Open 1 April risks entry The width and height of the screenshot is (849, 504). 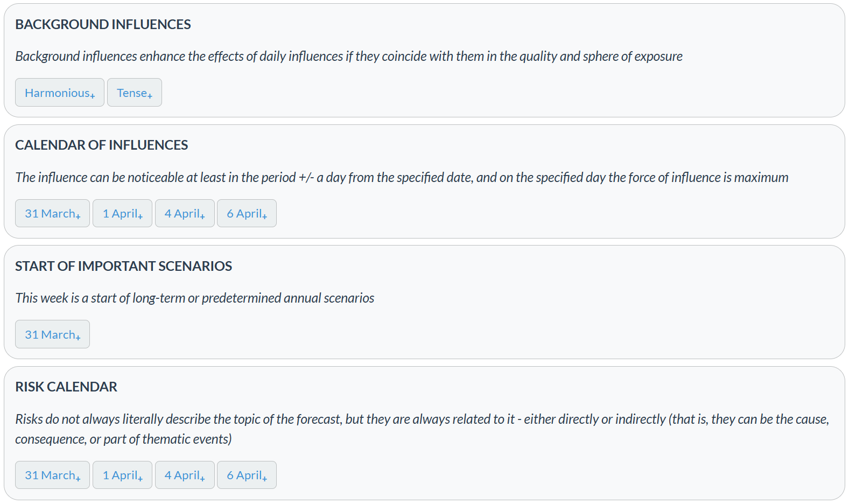coord(122,474)
